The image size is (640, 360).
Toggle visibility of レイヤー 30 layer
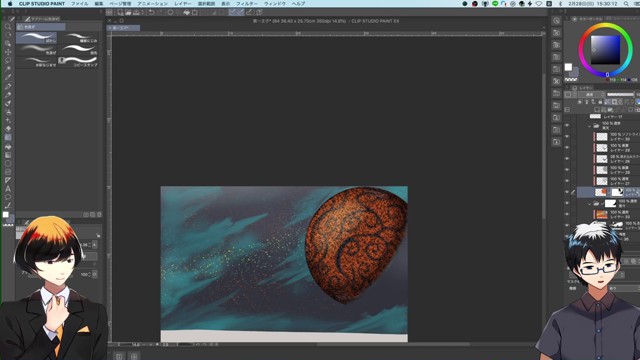click(x=567, y=137)
